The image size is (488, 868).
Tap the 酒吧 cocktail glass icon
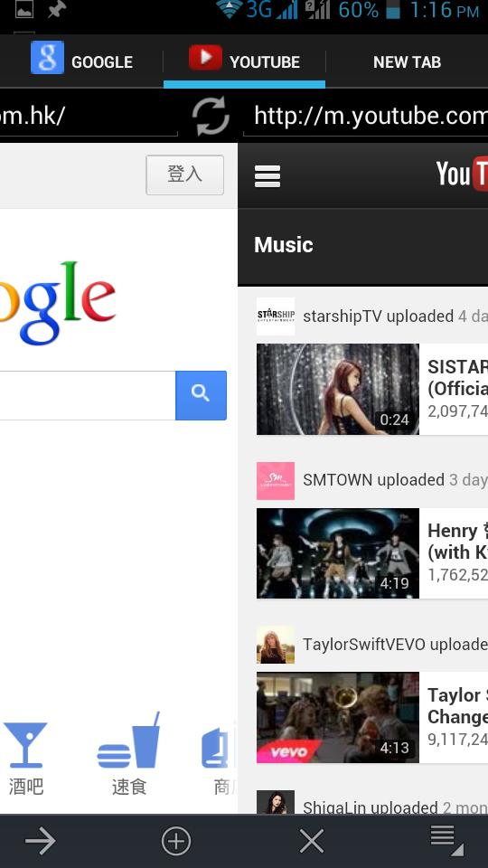[x=25, y=744]
